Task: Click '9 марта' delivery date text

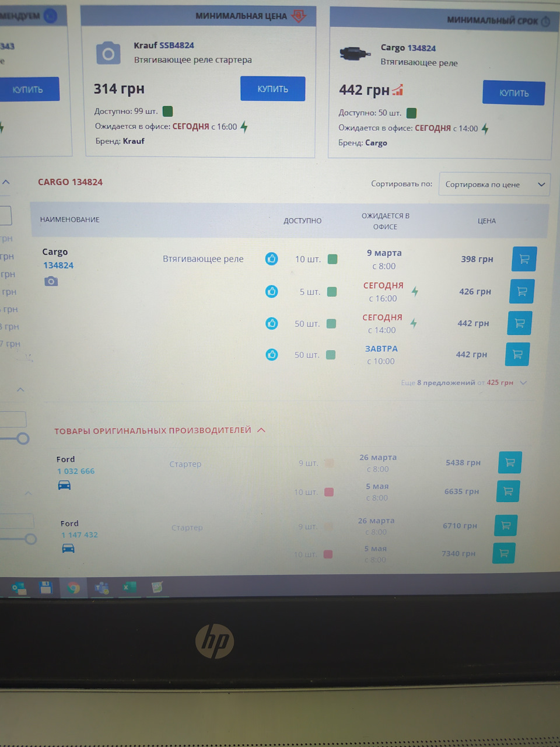Action: point(384,253)
